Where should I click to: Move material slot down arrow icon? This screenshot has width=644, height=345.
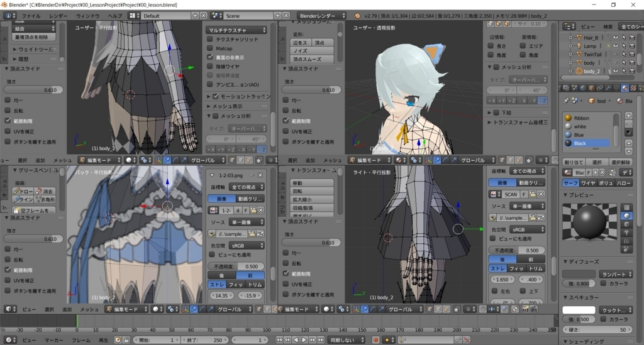coord(629,151)
